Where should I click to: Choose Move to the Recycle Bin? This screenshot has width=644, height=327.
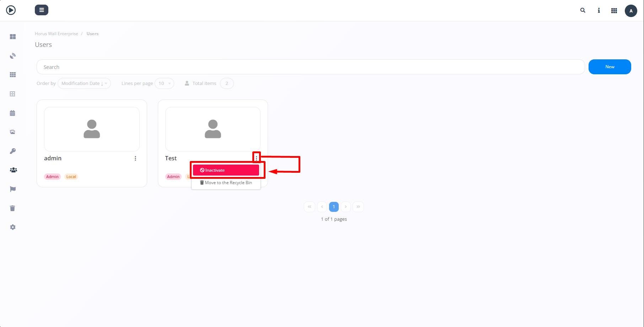226,182
